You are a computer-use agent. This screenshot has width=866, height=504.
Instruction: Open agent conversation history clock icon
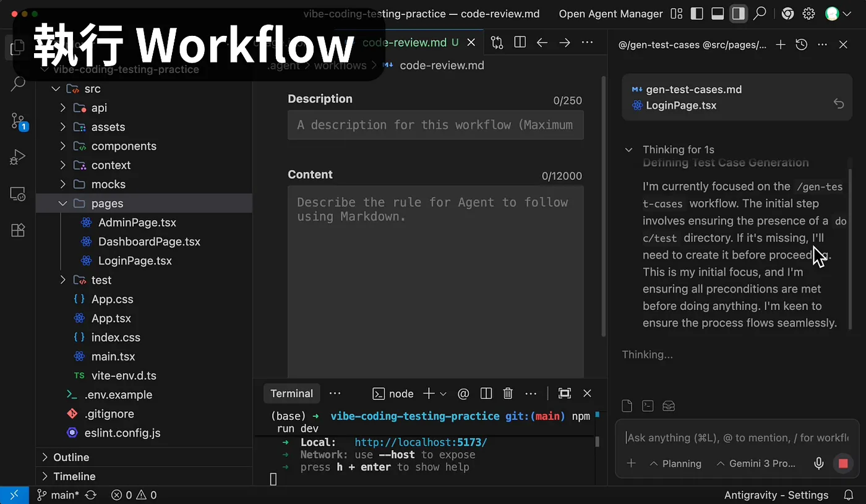[x=802, y=45]
